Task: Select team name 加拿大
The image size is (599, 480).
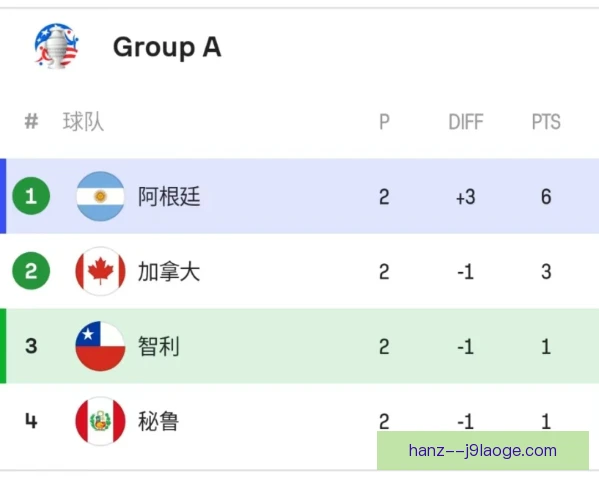Action: pyautogui.click(x=169, y=272)
